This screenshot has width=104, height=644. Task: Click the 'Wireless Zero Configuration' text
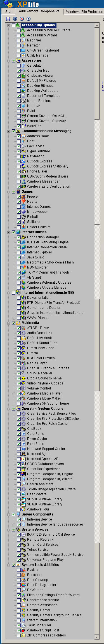tap(49, 186)
